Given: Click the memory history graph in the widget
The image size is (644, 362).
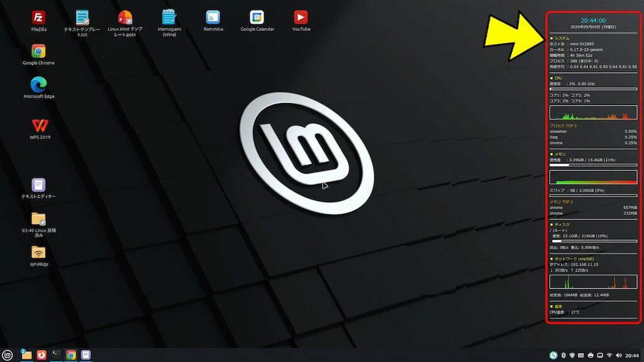Looking at the screenshot, I should (594, 177).
